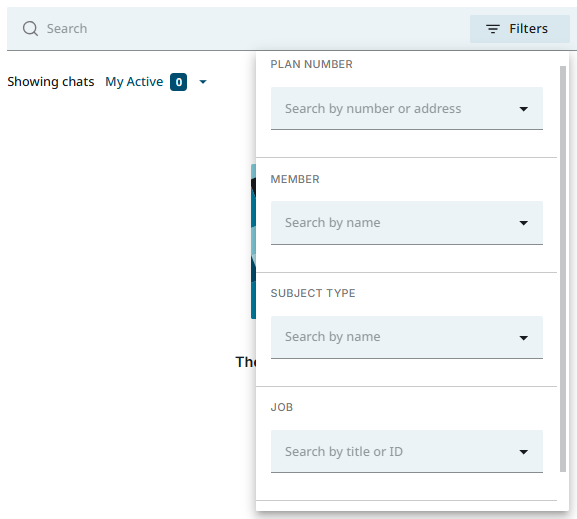The height and width of the screenshot is (519, 577).
Task: Click the SUBJECT TYPE section heading
Action: pyautogui.click(x=313, y=293)
